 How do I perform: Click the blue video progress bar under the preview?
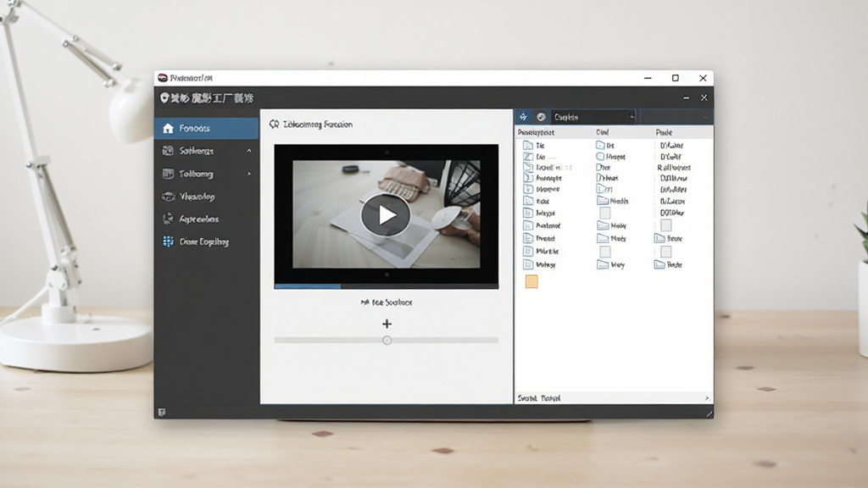point(307,286)
